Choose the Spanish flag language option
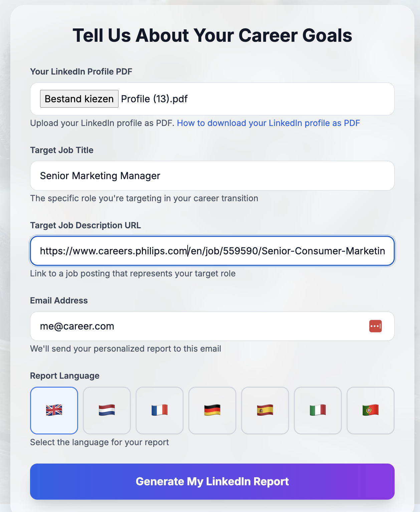Image resolution: width=420 pixels, height=512 pixels. pos(265,410)
